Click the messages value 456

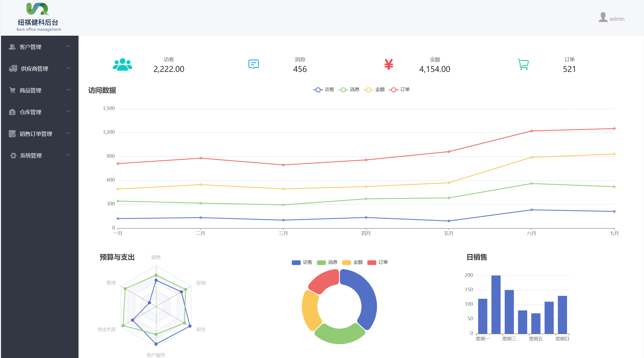pyautogui.click(x=300, y=69)
